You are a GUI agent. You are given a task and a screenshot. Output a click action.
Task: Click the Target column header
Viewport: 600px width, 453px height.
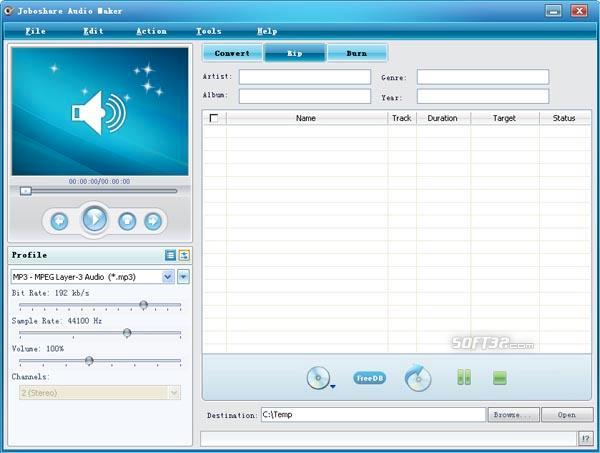click(505, 118)
